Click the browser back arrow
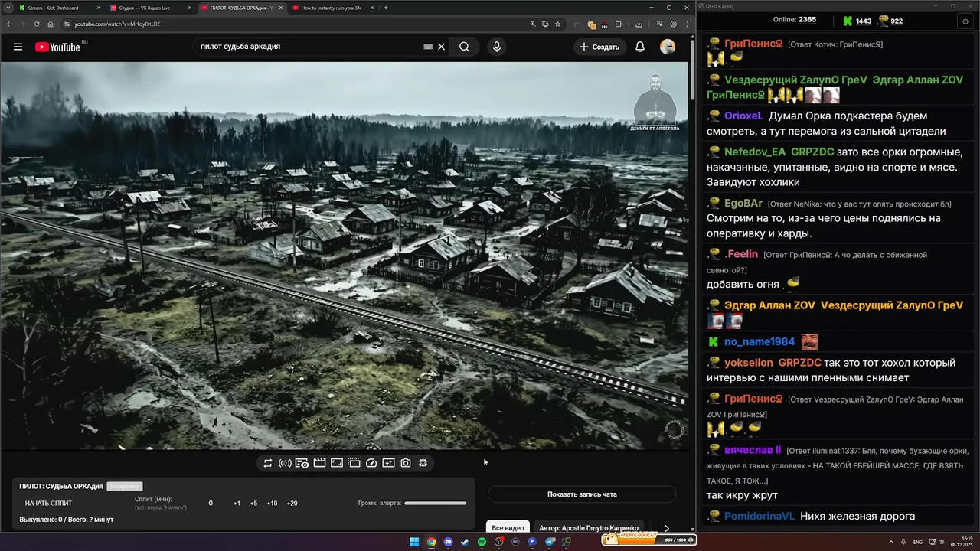The width and height of the screenshot is (980, 551). (8, 24)
